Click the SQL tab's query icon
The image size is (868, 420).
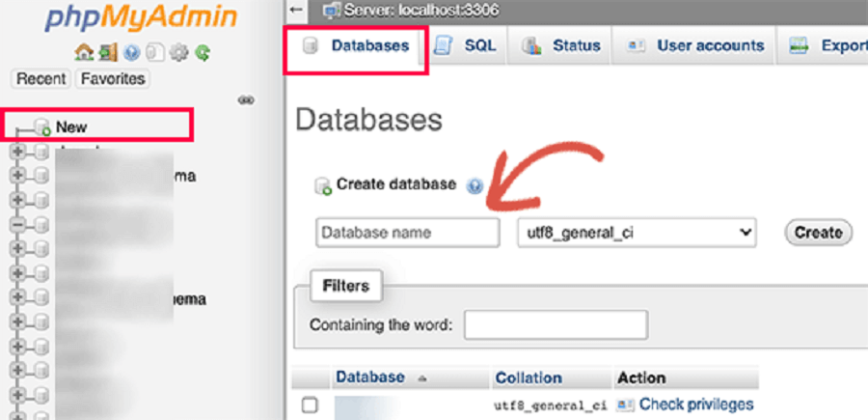tap(443, 46)
